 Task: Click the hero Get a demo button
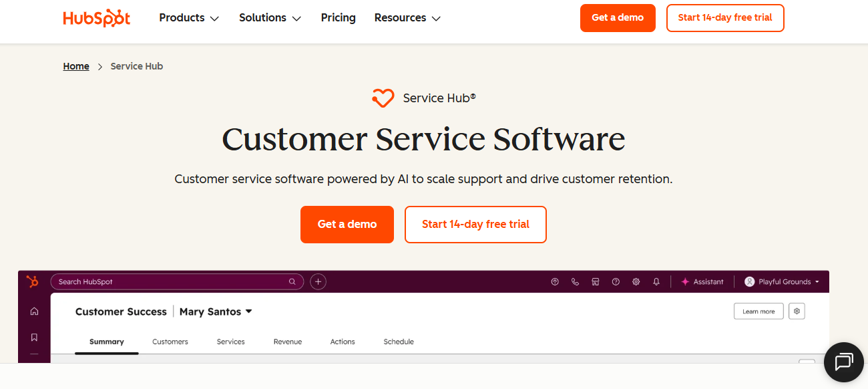coord(347,225)
